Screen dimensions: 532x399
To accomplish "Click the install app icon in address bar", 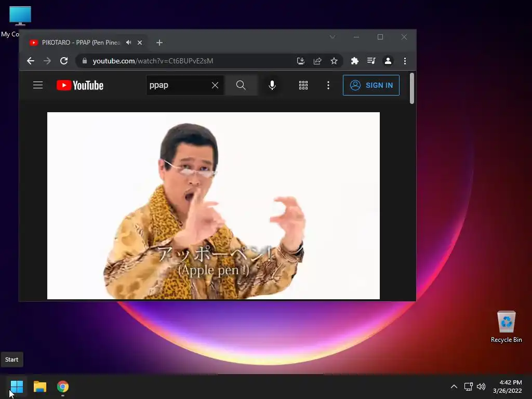I will (x=301, y=61).
